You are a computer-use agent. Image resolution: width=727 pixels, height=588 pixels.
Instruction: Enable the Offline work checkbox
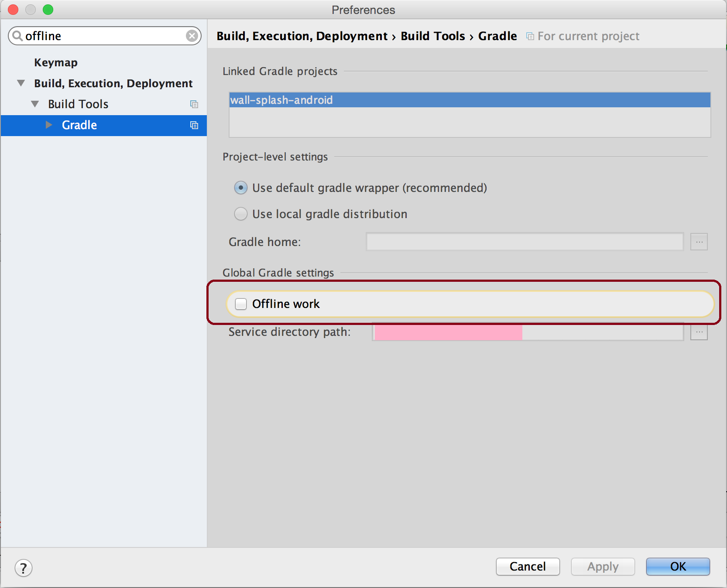click(241, 304)
